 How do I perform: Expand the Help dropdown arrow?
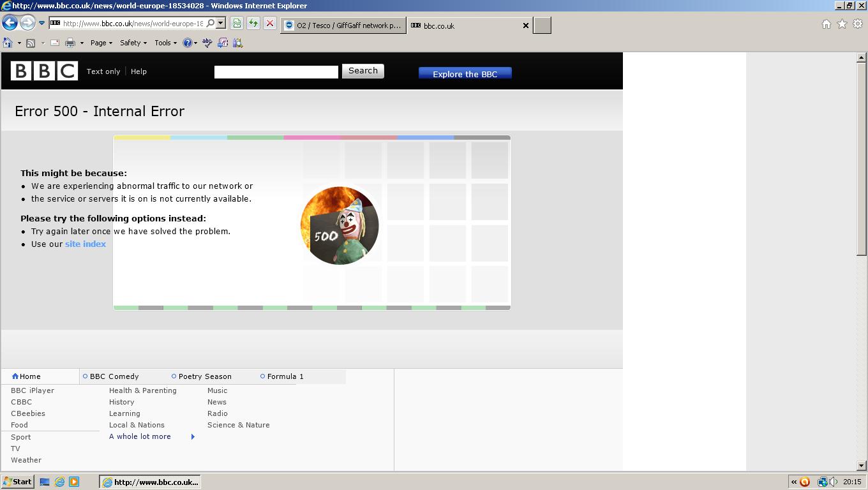195,43
